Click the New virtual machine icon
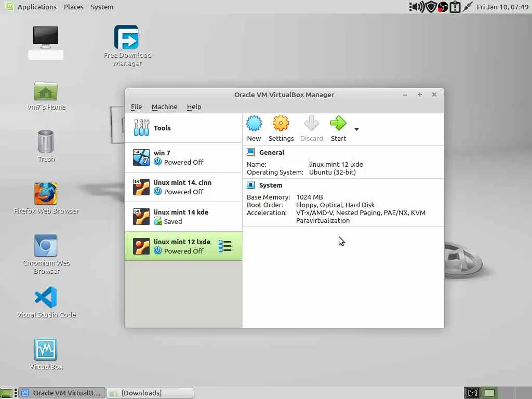532x399 pixels. pos(254,123)
